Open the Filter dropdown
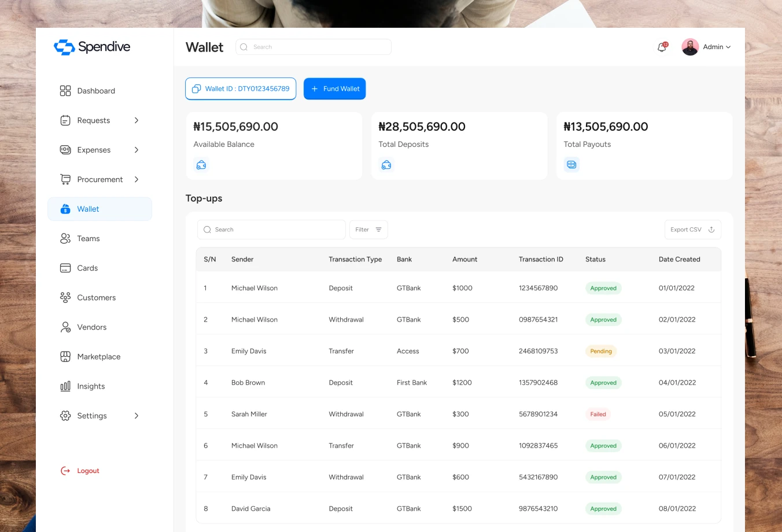 [368, 230]
